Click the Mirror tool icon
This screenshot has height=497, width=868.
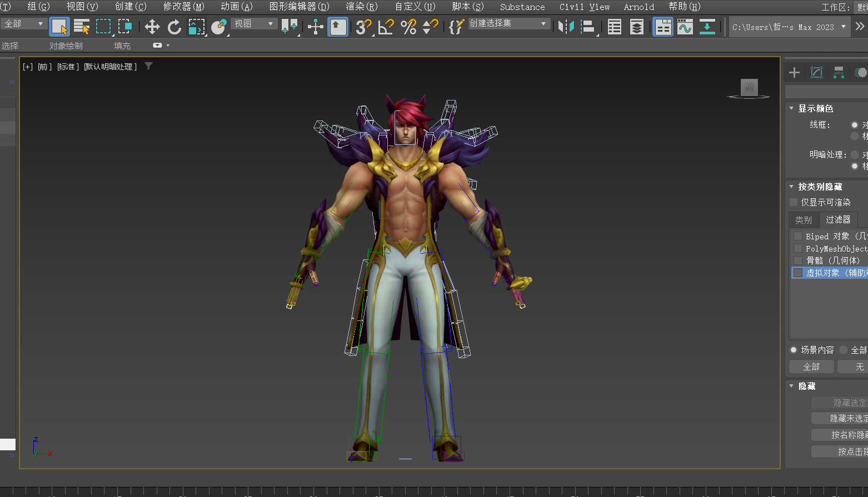pyautogui.click(x=566, y=27)
